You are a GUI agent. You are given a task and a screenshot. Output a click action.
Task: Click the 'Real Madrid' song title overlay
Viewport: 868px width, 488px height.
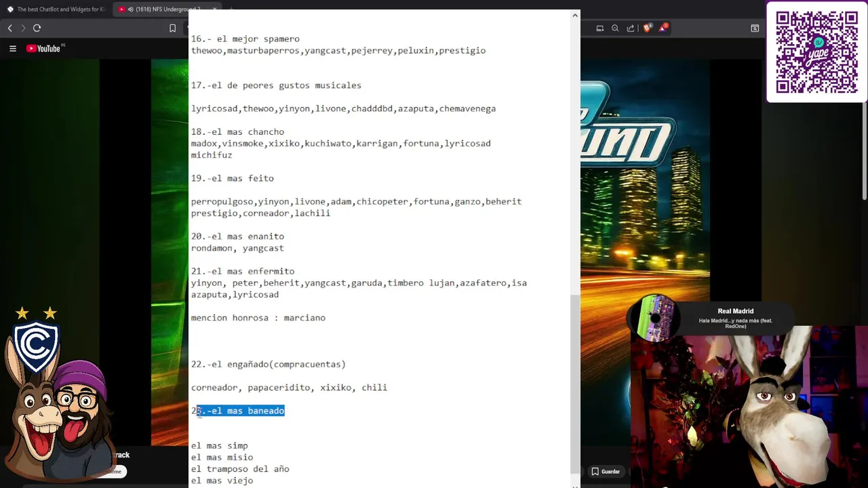pos(736,311)
